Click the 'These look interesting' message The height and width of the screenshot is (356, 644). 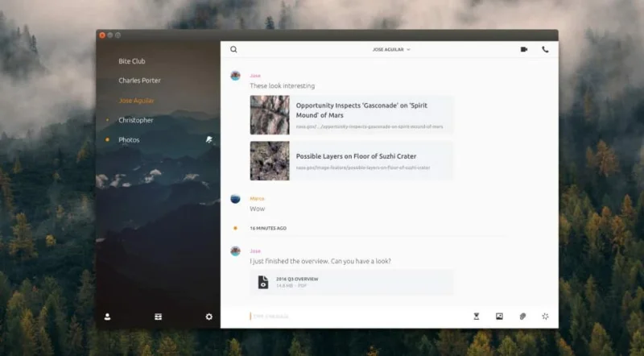283,86
